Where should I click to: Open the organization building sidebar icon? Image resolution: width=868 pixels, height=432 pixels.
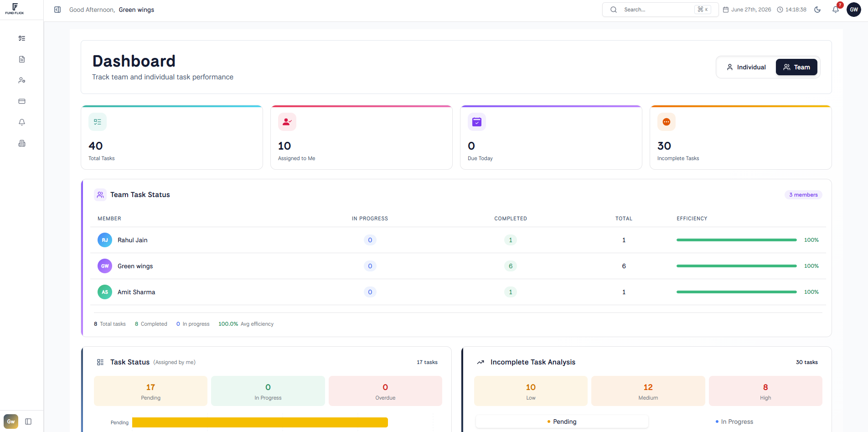tap(22, 143)
